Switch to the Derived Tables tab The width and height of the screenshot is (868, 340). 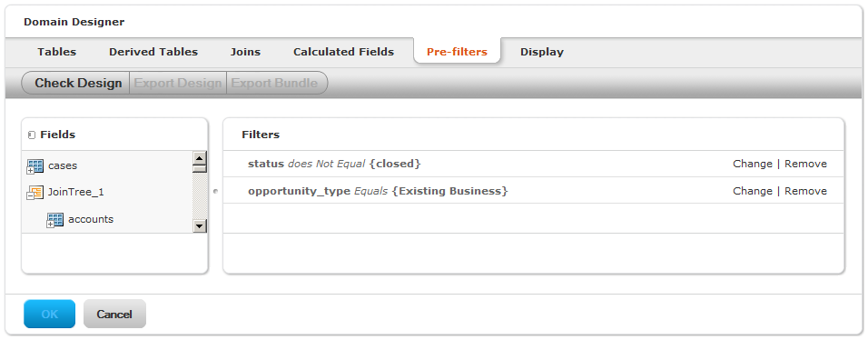point(153,52)
